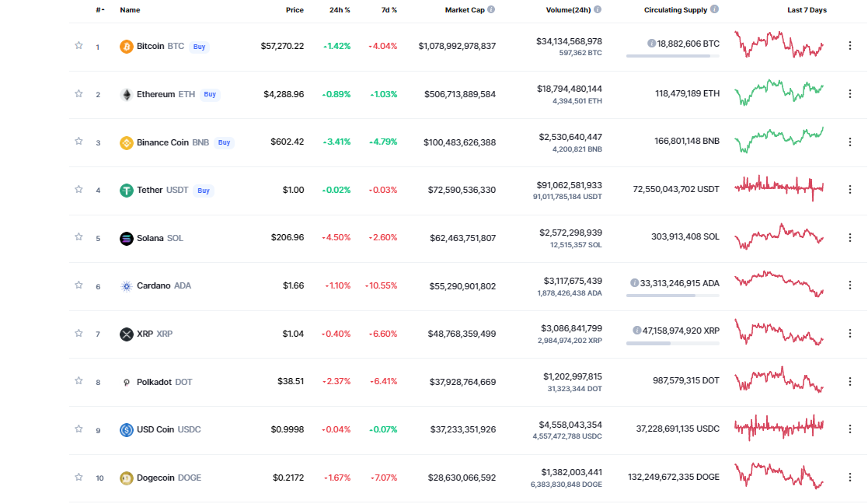Click the Solana coin logo

tap(126, 239)
